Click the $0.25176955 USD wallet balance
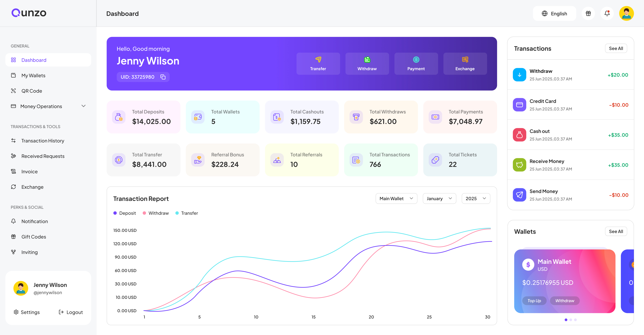 click(548, 283)
